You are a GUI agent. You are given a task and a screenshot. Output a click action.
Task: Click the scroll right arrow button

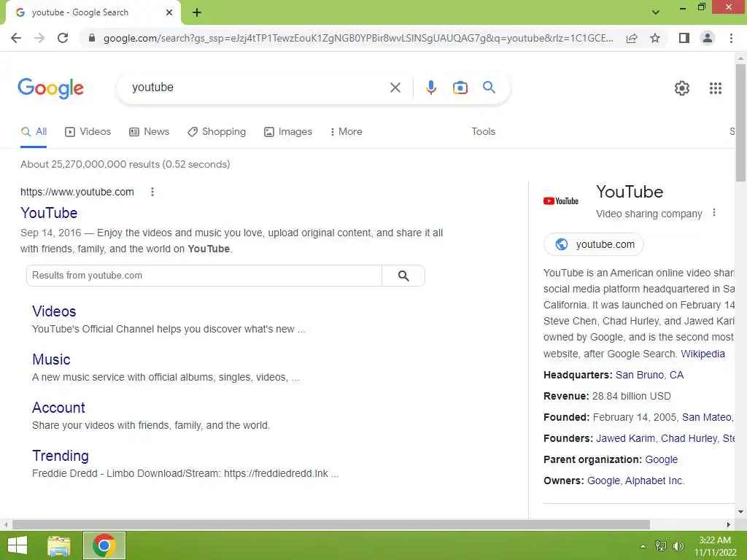[729, 524]
